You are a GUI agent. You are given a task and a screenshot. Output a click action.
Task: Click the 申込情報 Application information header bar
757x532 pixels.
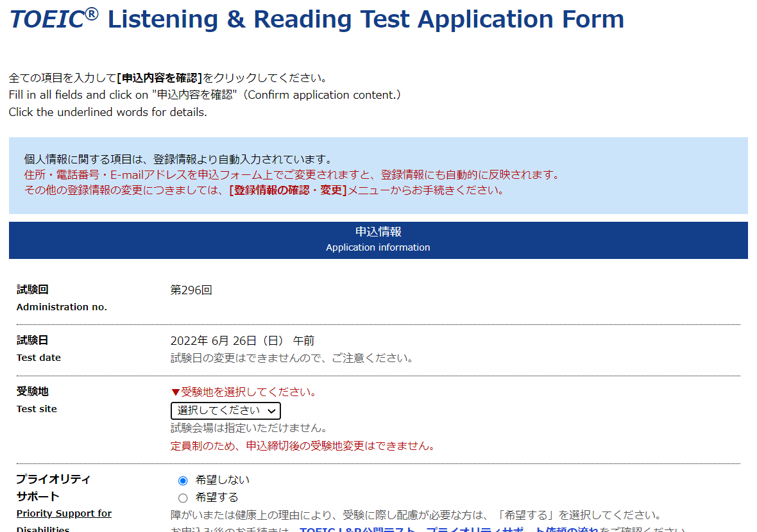coord(377,240)
